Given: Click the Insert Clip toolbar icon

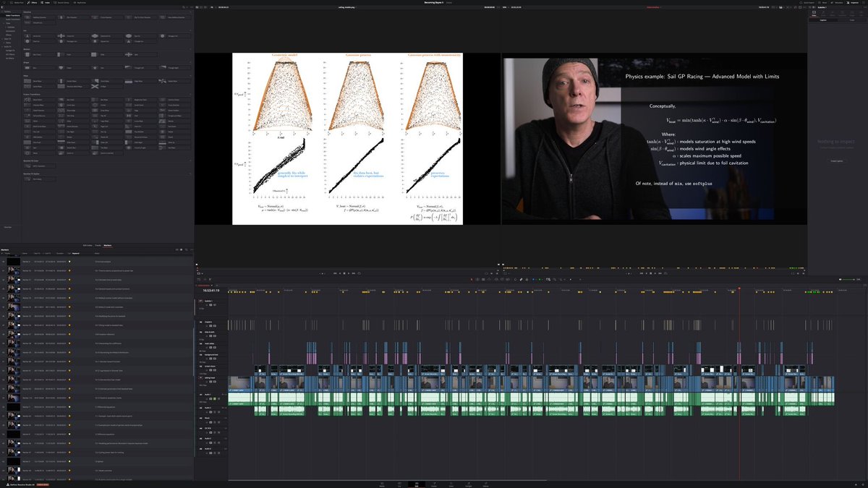Looking at the screenshot, I should click(496, 279).
